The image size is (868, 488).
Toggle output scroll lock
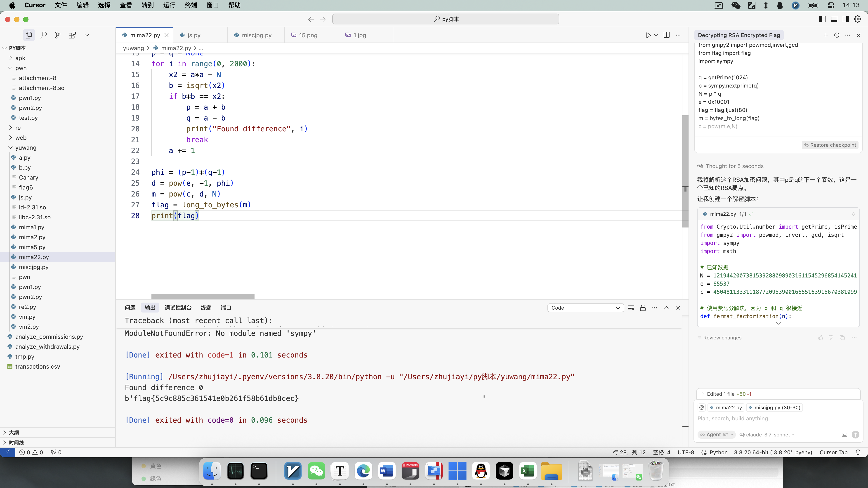(x=643, y=308)
